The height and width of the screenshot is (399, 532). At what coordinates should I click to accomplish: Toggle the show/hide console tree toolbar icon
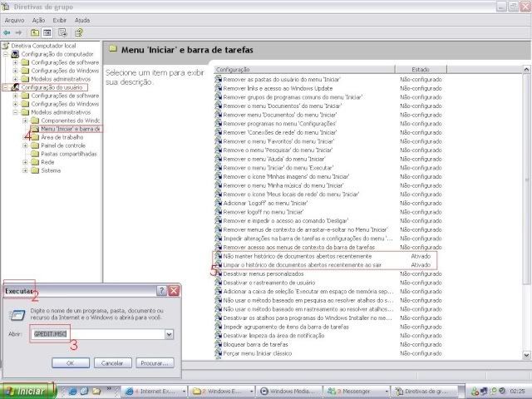[49, 32]
